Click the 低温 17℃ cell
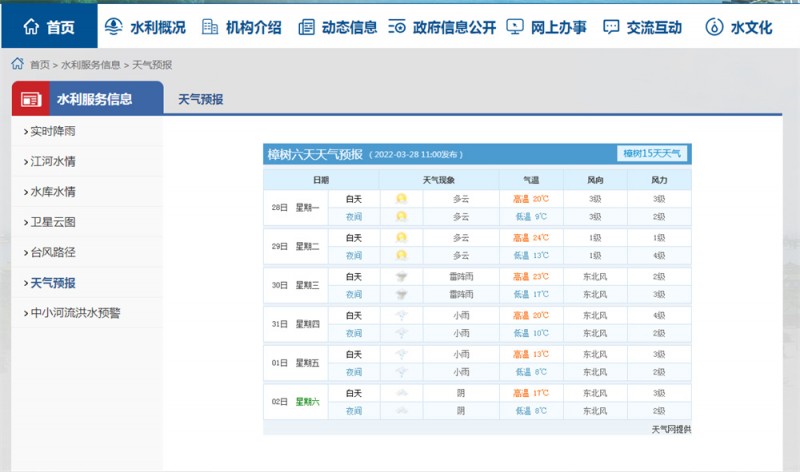 [531, 294]
